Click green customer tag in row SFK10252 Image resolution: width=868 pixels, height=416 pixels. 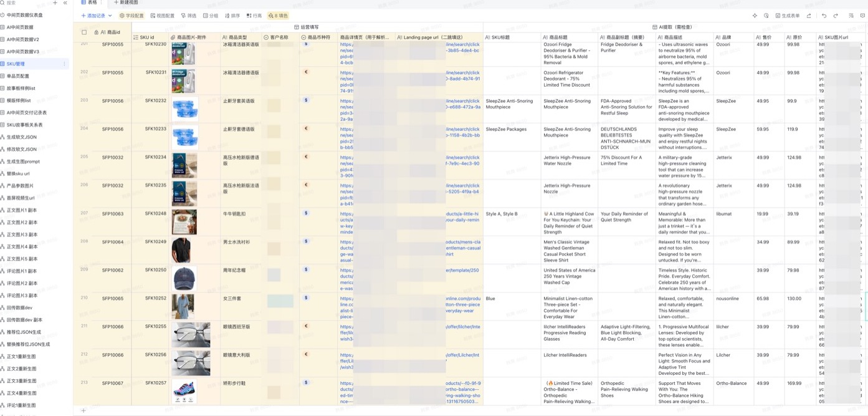pos(280,301)
